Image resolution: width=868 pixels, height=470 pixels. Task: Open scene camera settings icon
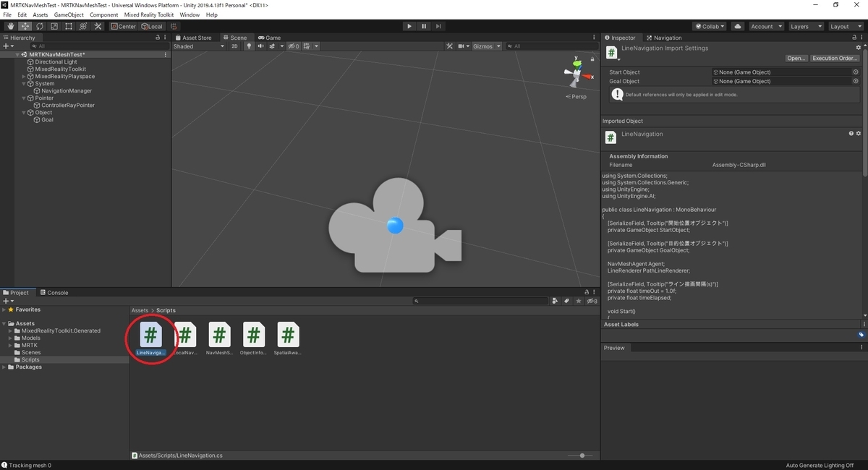pyautogui.click(x=463, y=46)
